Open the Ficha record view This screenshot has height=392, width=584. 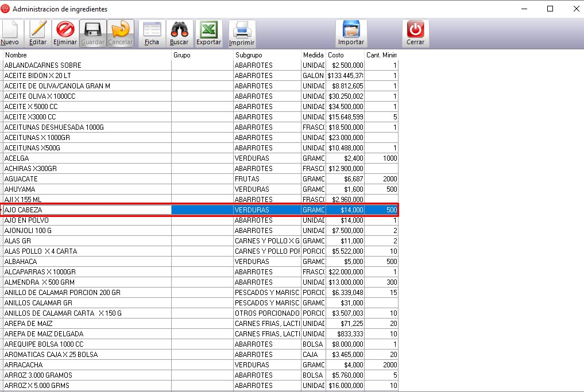152,33
